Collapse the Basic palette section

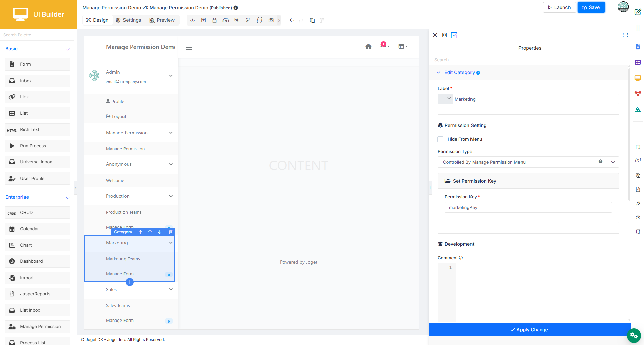pos(68,49)
